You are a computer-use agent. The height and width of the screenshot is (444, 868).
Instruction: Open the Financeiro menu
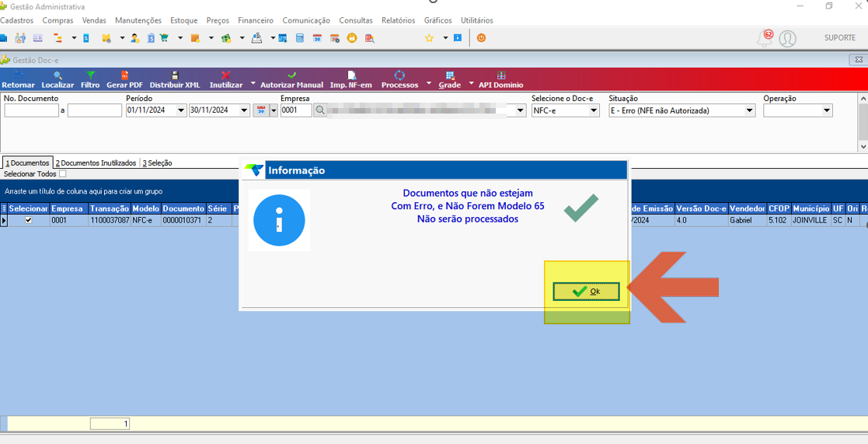tap(256, 20)
